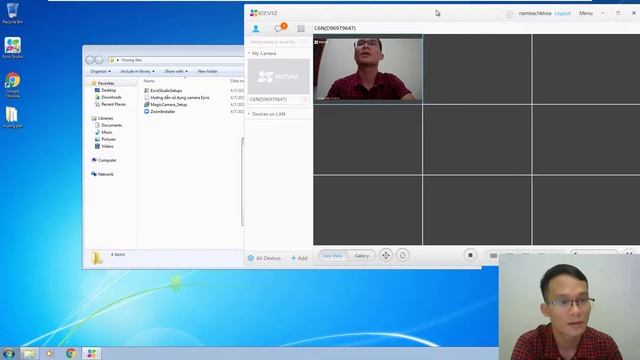Click the device name search field

[279, 42]
